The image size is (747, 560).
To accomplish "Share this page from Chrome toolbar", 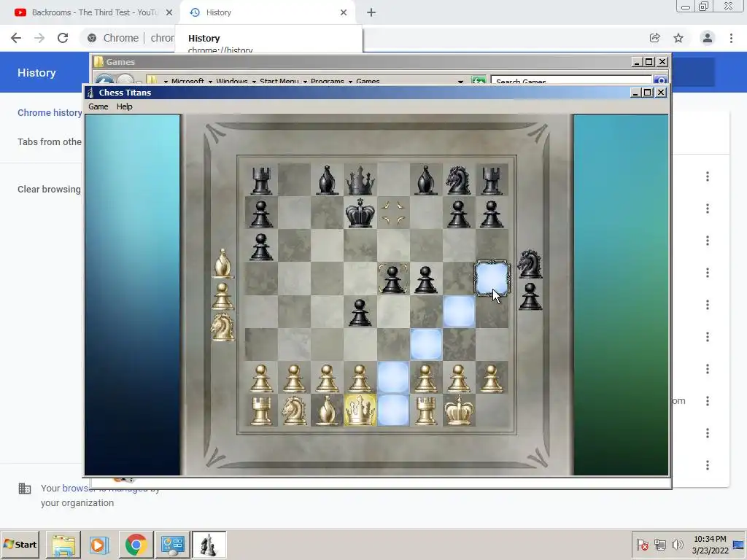I will (x=654, y=38).
